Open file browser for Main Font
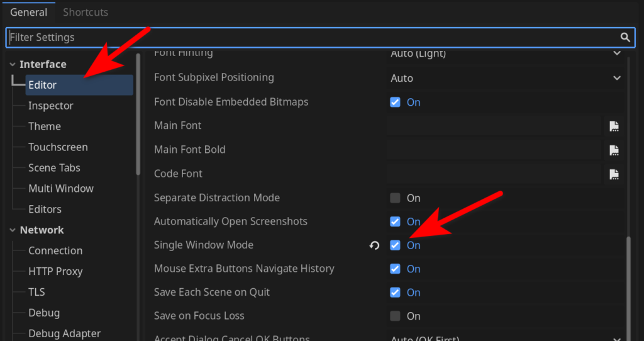 [614, 126]
